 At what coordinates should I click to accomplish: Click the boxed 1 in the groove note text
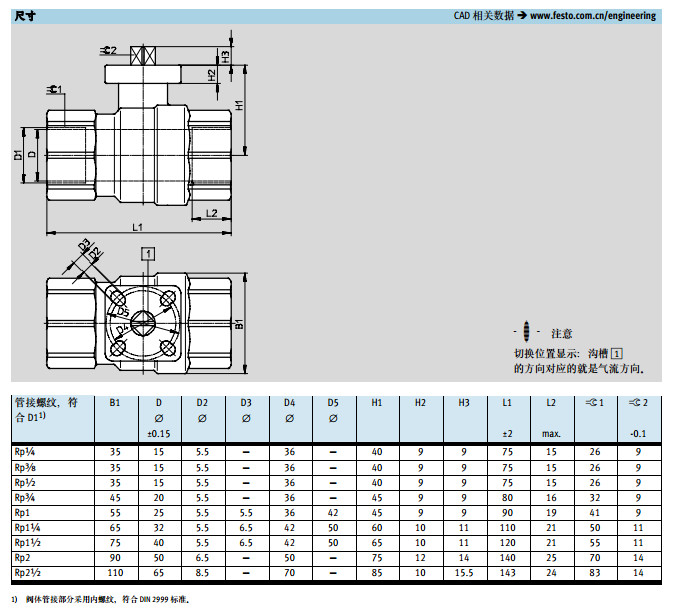point(617,353)
